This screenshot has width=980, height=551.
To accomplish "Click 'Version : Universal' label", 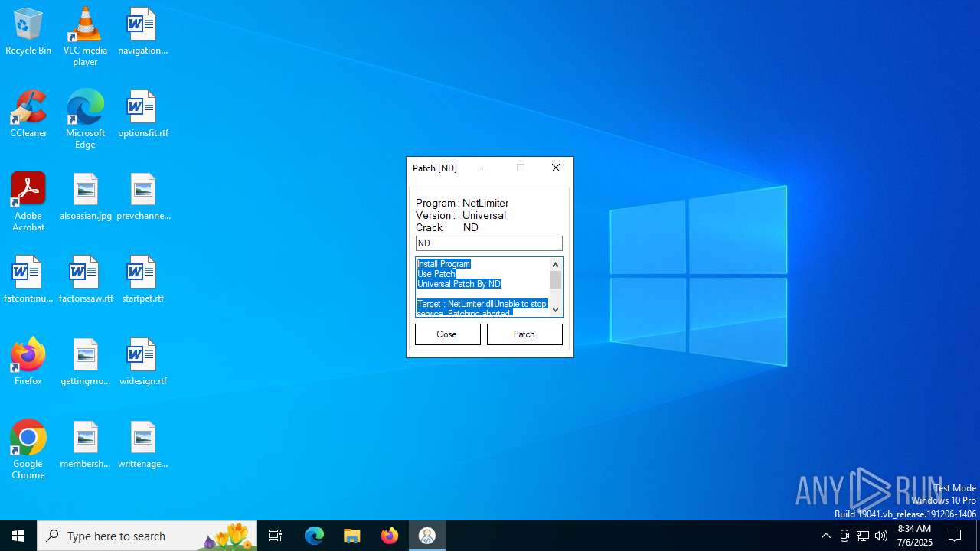I will tap(461, 215).
